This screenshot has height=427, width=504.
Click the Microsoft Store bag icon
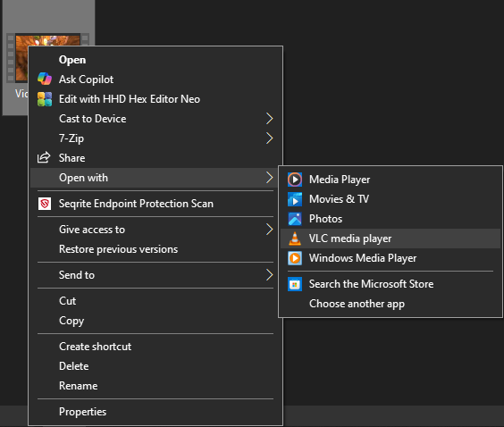(x=295, y=284)
